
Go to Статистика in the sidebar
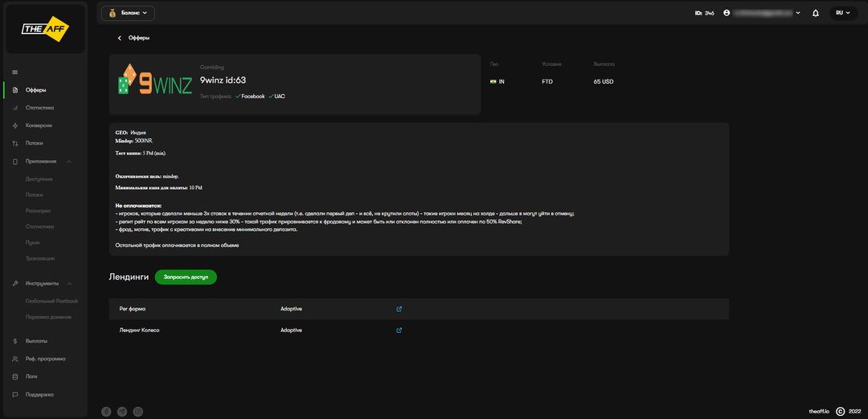(39, 108)
